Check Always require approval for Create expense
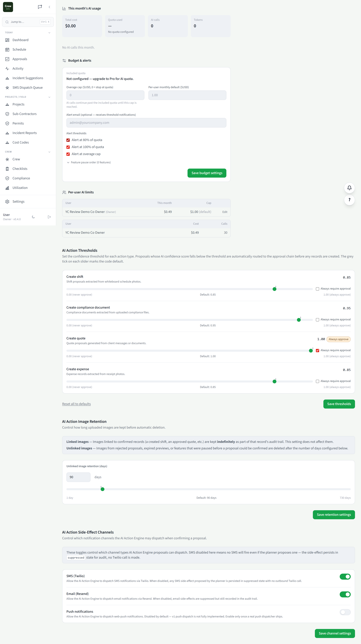Screen dimensions: 361x644 coord(317,381)
